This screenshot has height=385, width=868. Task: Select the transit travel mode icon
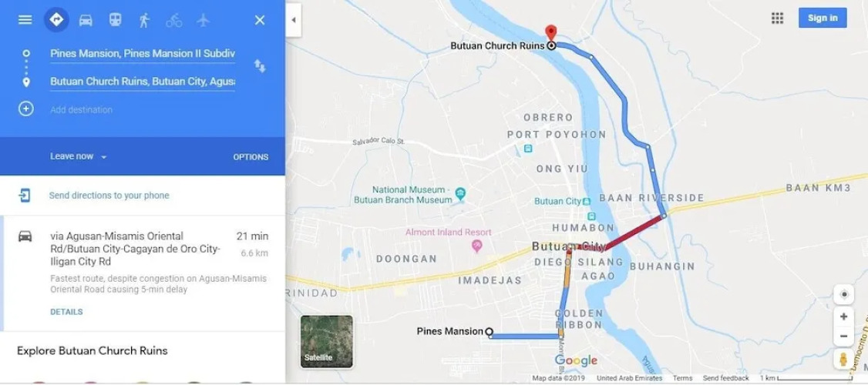click(x=115, y=21)
